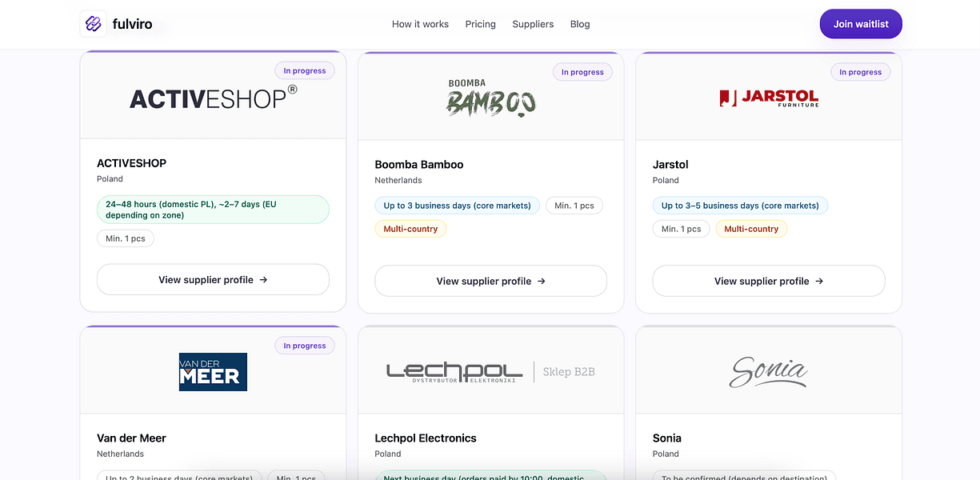This screenshot has width=980, height=480.
Task: Click the In progress badge on ACTIVESHOP card
Action: click(305, 70)
